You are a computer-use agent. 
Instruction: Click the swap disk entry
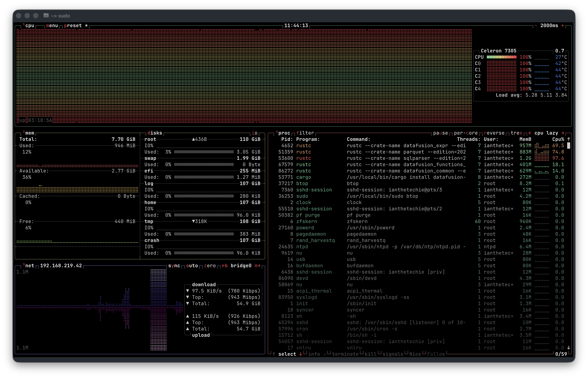click(150, 158)
